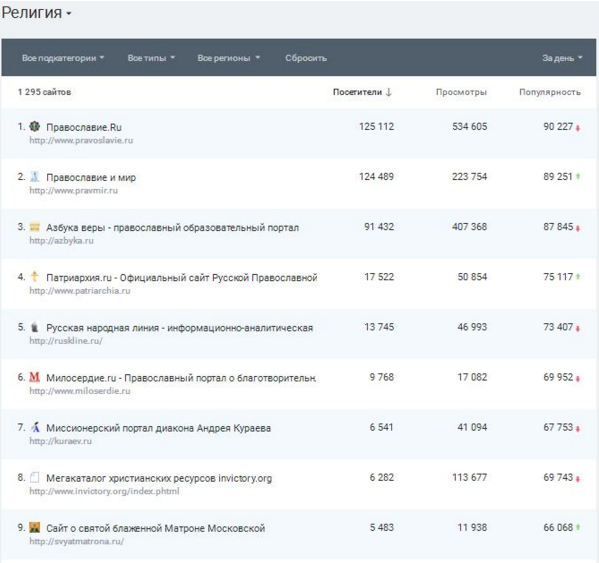The image size is (599, 563).
Task: Open the http://azbyka.ru URL
Action: click(61, 241)
